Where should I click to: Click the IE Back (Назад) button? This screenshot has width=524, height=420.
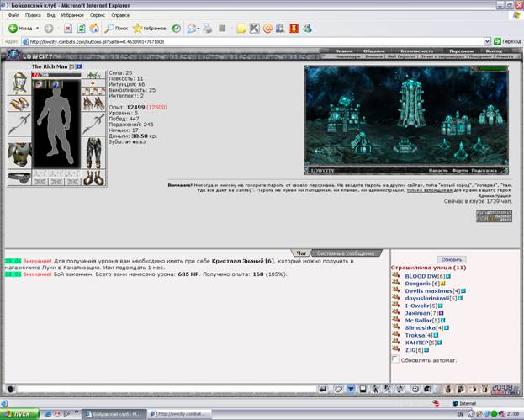point(20,29)
